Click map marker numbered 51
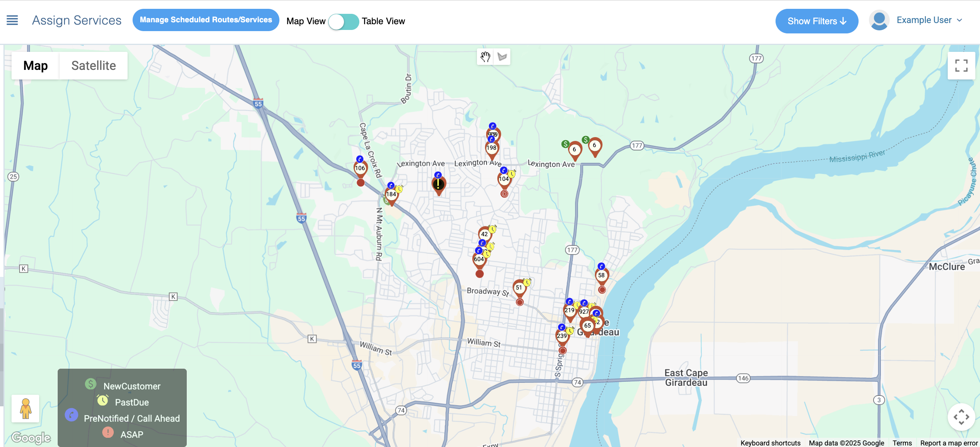This screenshot has height=447, width=980. [519, 288]
